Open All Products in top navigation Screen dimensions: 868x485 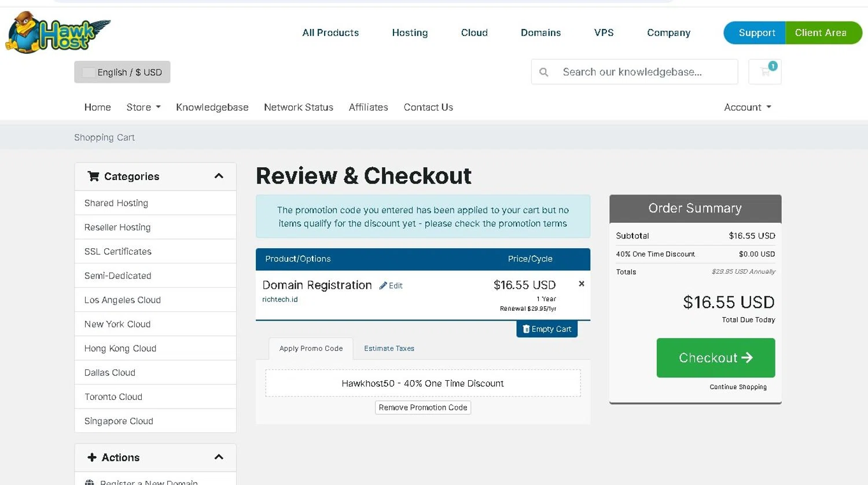point(330,32)
